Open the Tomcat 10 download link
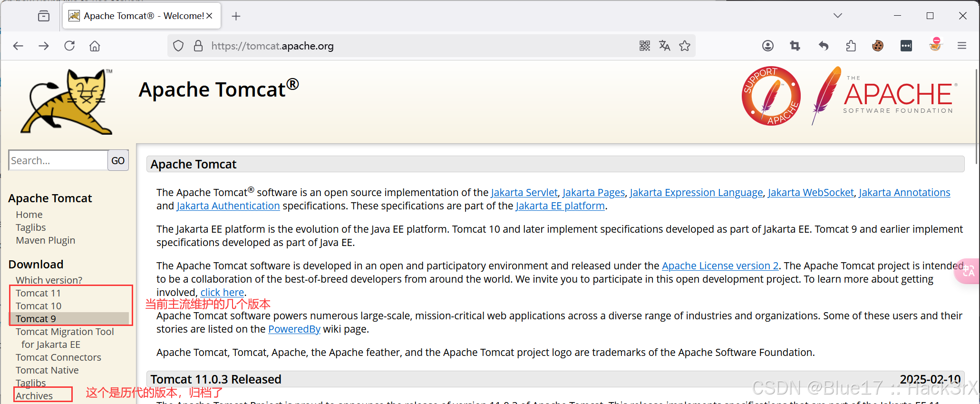 click(39, 306)
